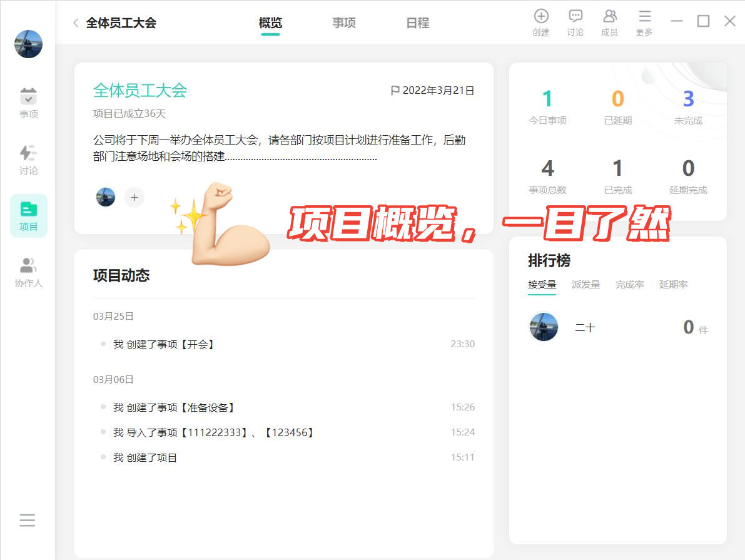Image resolution: width=745 pixels, height=560 pixels.
Task: Select the 完成率 ranking tab
Action: pyautogui.click(x=629, y=285)
